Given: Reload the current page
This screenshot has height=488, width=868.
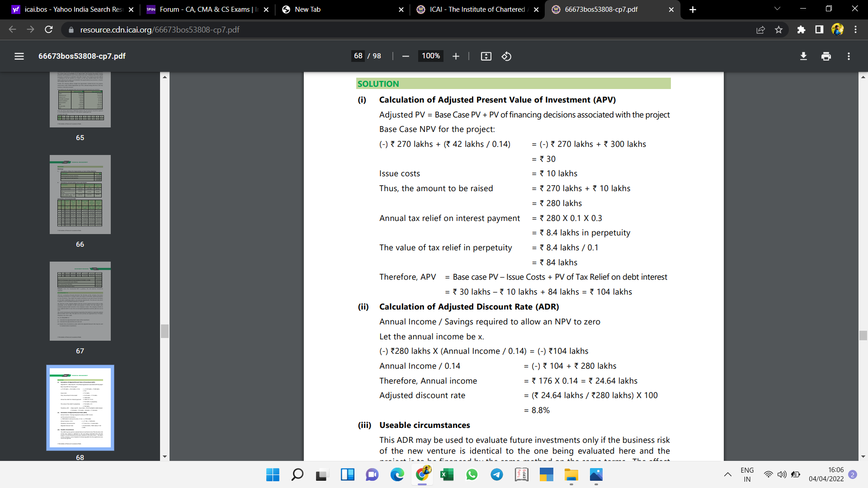Looking at the screenshot, I should pos(49,30).
